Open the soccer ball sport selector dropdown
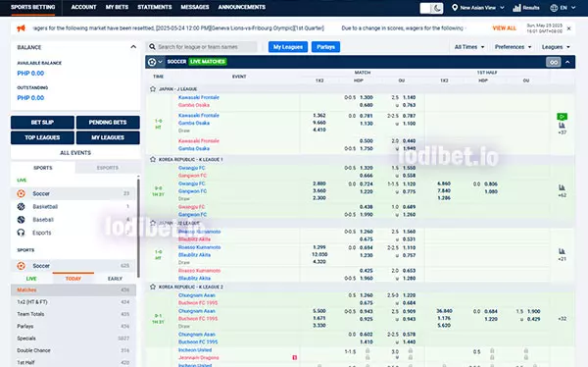This screenshot has width=588, height=367. [x=155, y=62]
